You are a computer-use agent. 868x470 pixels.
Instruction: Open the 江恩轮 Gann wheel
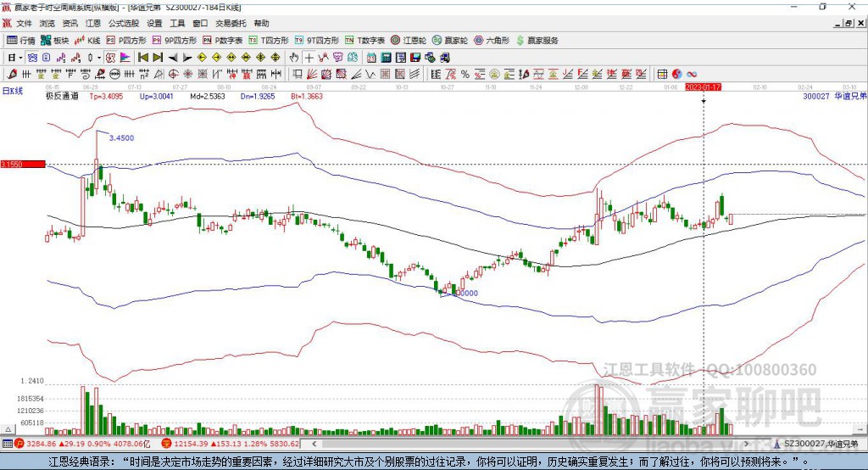tap(409, 41)
